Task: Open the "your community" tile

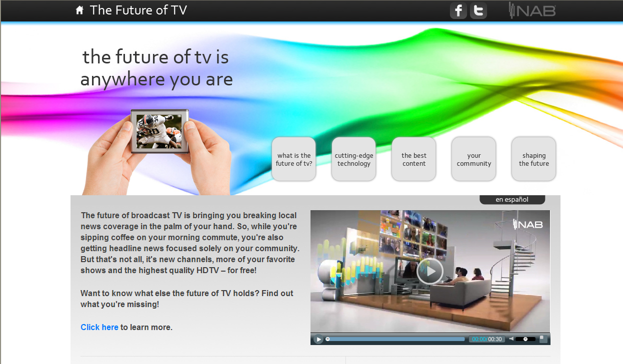Action: [x=473, y=159]
